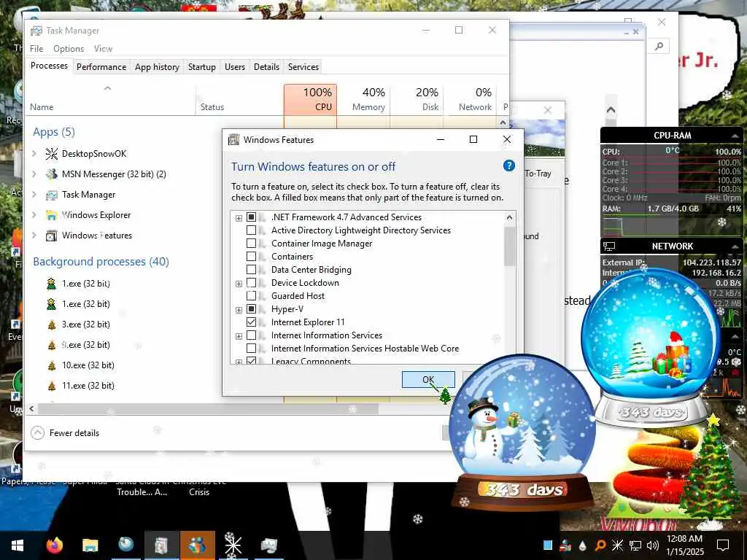Toggle .NET Framework 4.7 Advanced Services checkbox
The image size is (747, 560).
251,217
